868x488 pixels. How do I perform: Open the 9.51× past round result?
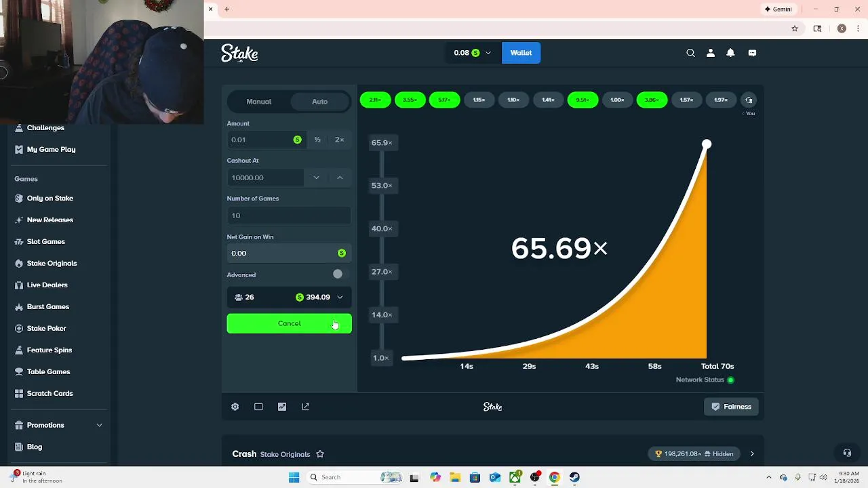click(583, 100)
